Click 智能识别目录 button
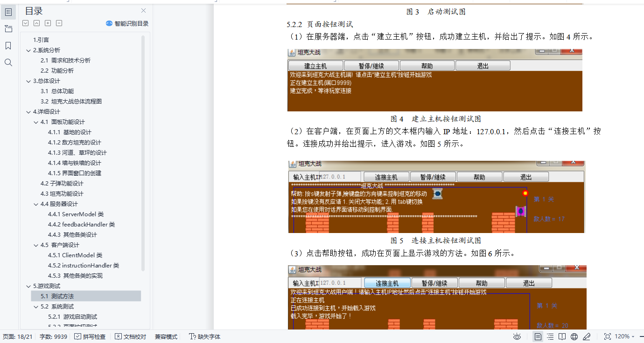 point(127,23)
